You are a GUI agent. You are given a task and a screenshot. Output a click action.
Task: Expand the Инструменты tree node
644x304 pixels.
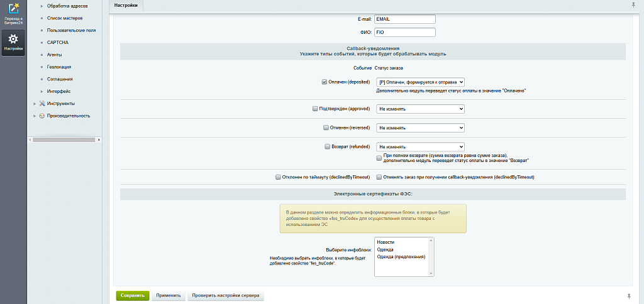tap(35, 104)
